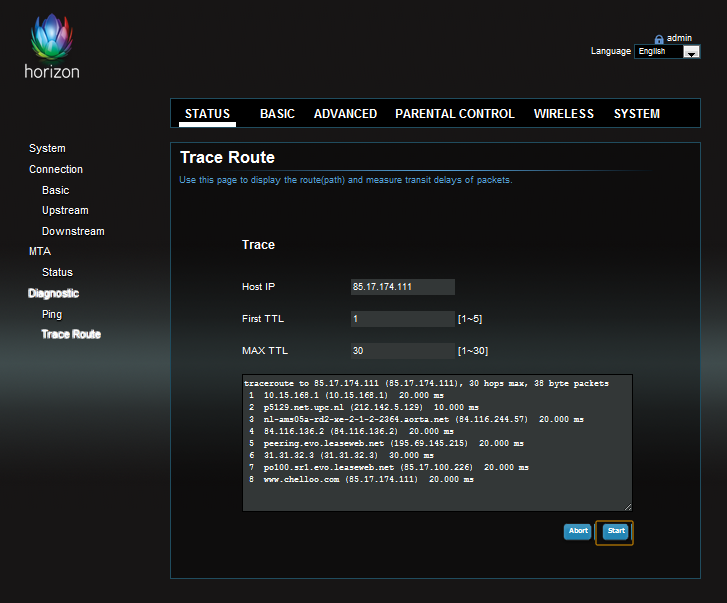Open Connection in the sidebar

click(56, 169)
